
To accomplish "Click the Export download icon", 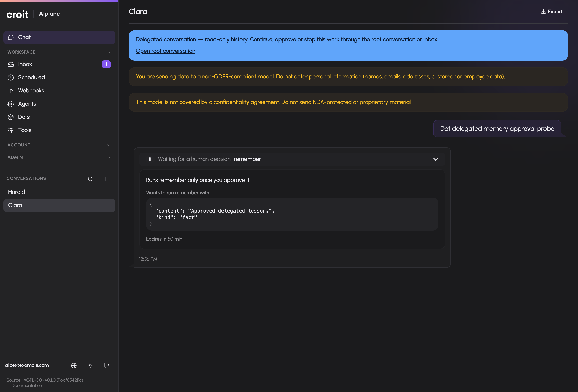I will (x=544, y=12).
